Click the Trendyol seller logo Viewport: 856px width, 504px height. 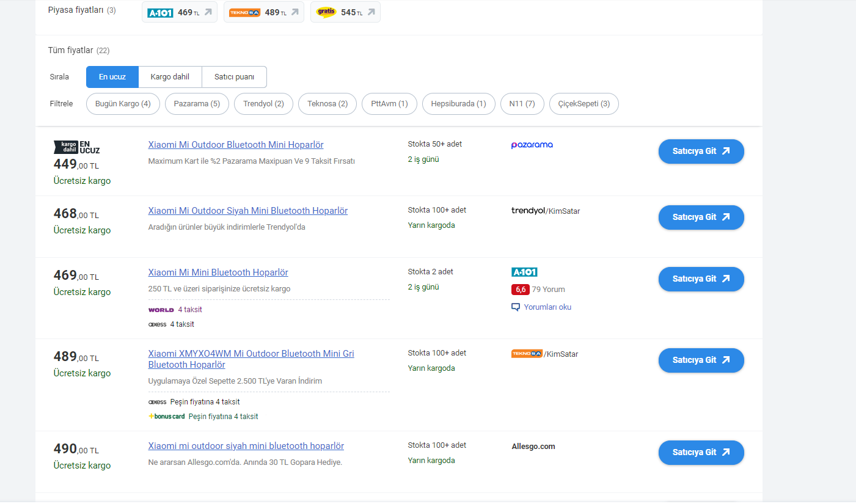pos(528,211)
